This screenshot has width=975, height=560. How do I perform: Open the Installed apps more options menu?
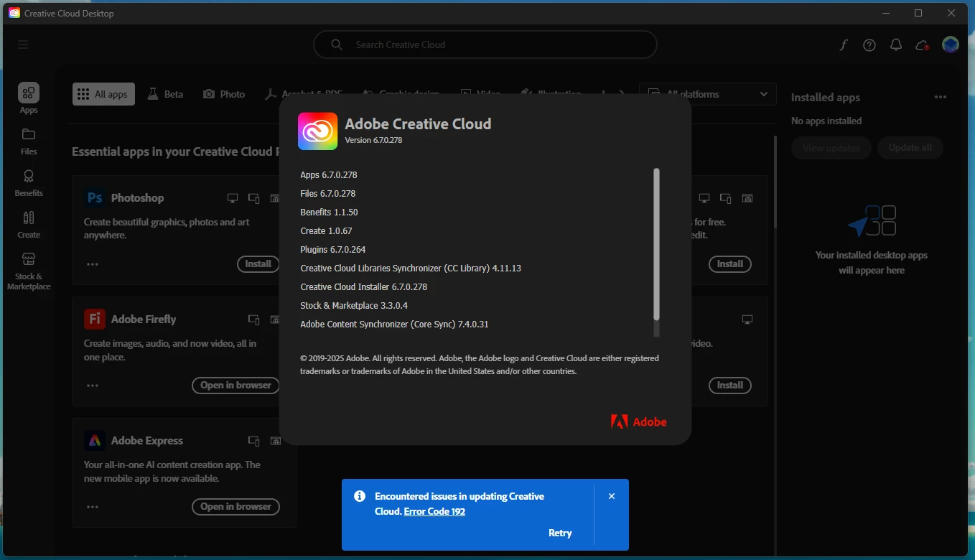coord(941,98)
